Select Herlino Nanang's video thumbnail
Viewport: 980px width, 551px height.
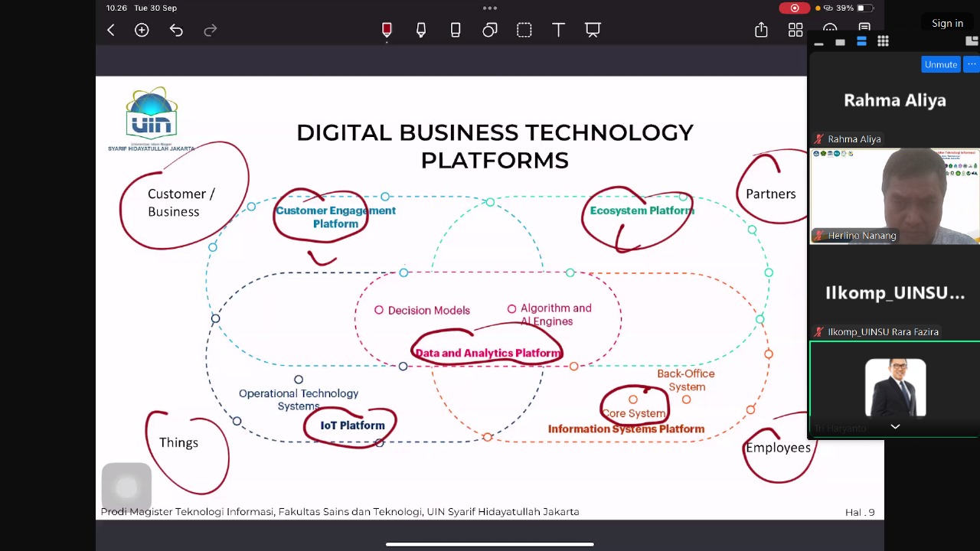[x=894, y=196]
